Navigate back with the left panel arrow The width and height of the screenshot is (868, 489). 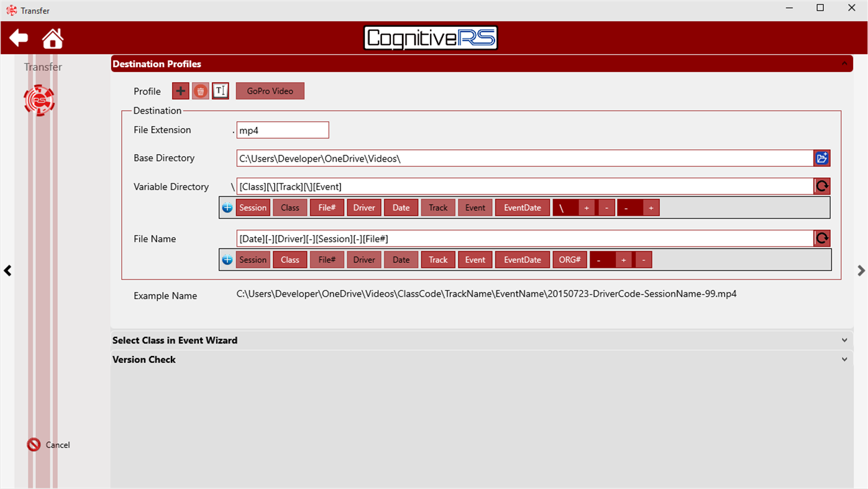point(7,270)
